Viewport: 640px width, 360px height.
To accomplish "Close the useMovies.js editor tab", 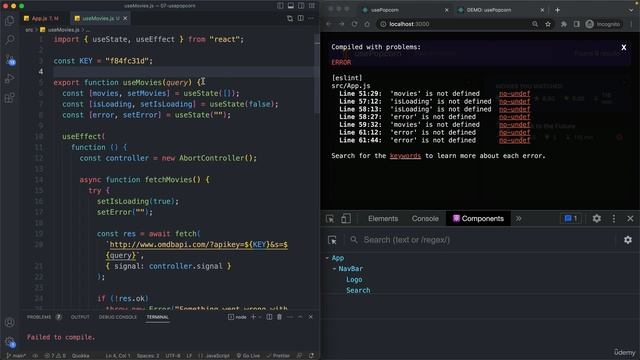I will [x=125, y=18].
